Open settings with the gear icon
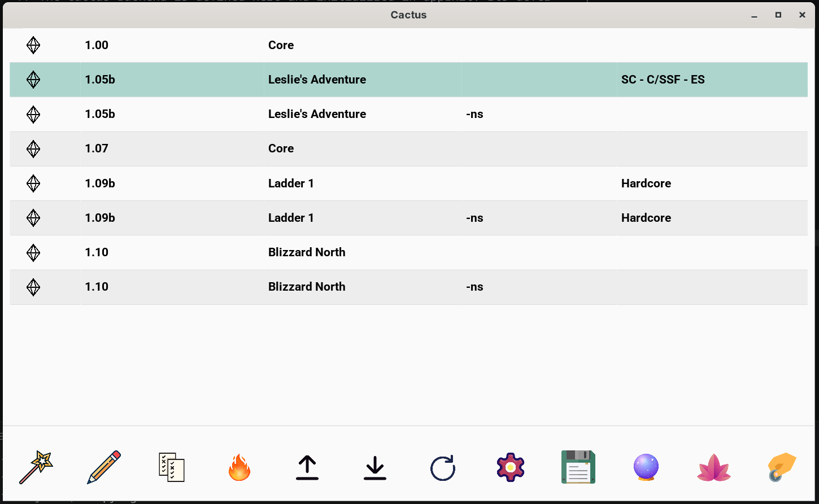 click(511, 467)
